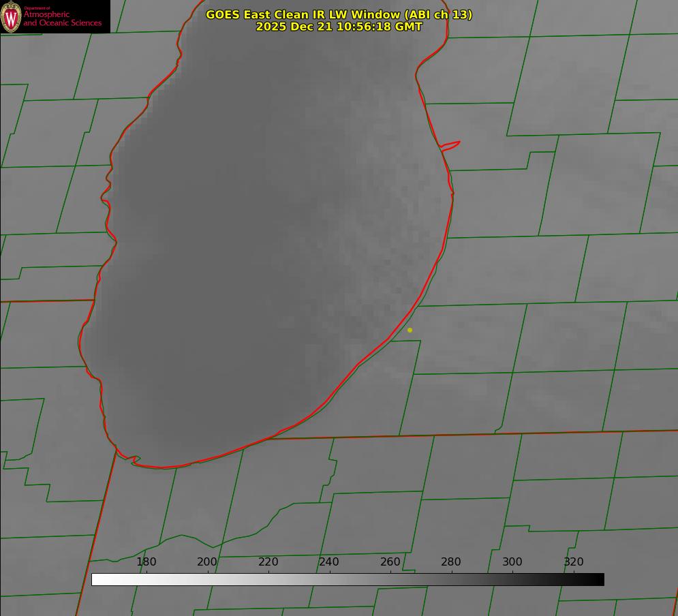Click the 300 colorbar label
Image resolution: width=678 pixels, height=616 pixels.
pos(512,561)
